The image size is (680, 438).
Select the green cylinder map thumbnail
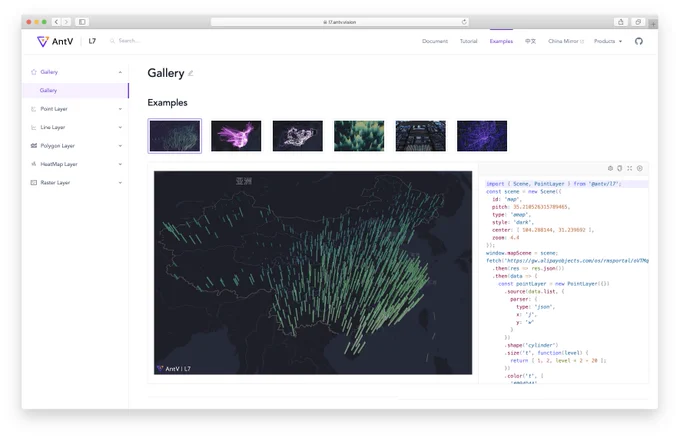point(174,136)
